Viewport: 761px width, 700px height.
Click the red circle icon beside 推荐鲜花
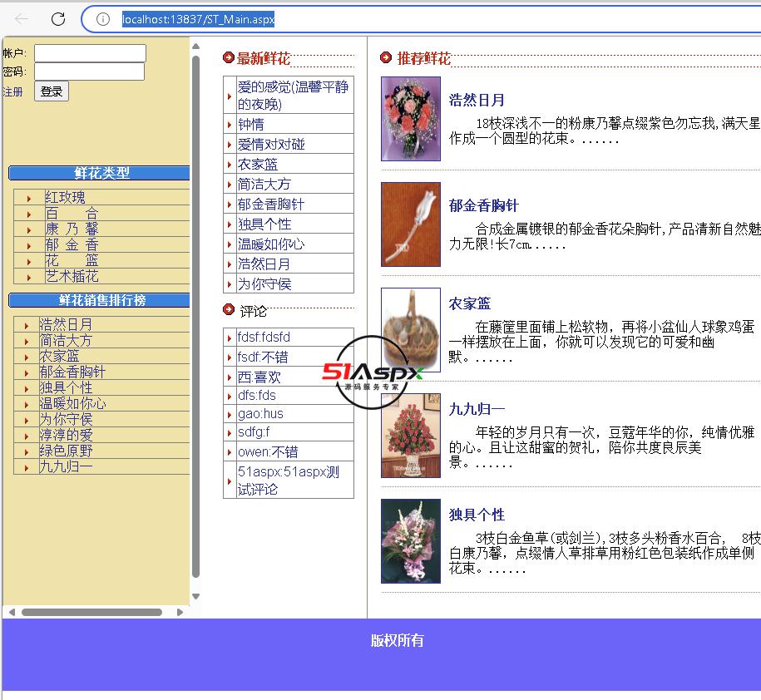click(x=386, y=57)
